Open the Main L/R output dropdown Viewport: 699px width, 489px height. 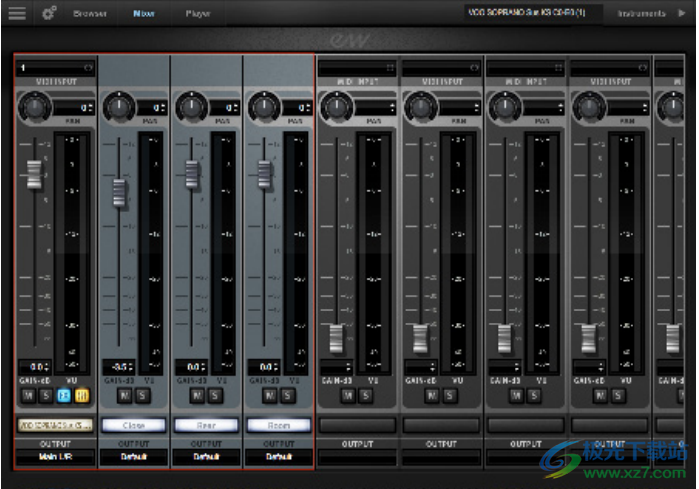click(56, 456)
